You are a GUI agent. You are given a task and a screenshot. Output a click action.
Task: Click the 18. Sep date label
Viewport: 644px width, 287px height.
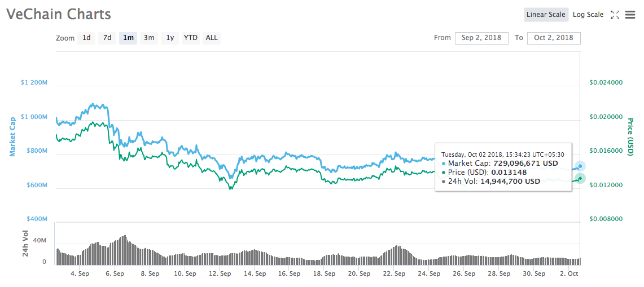point(324,273)
